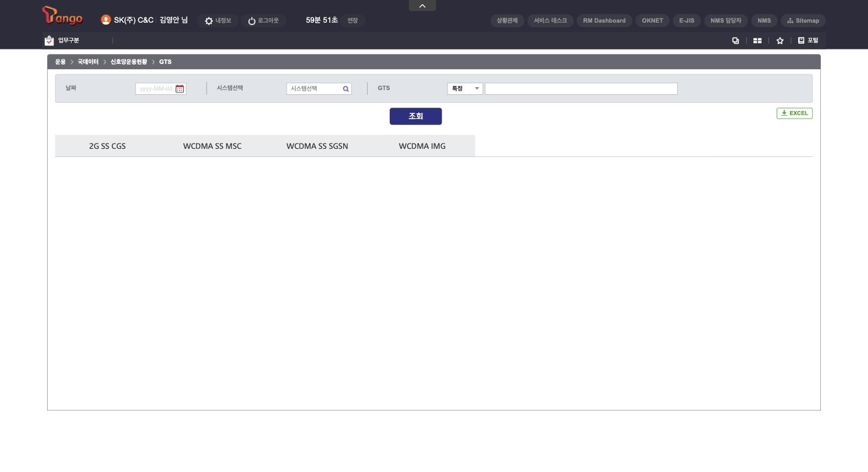Click the 로그아웃 logout button

point(263,20)
